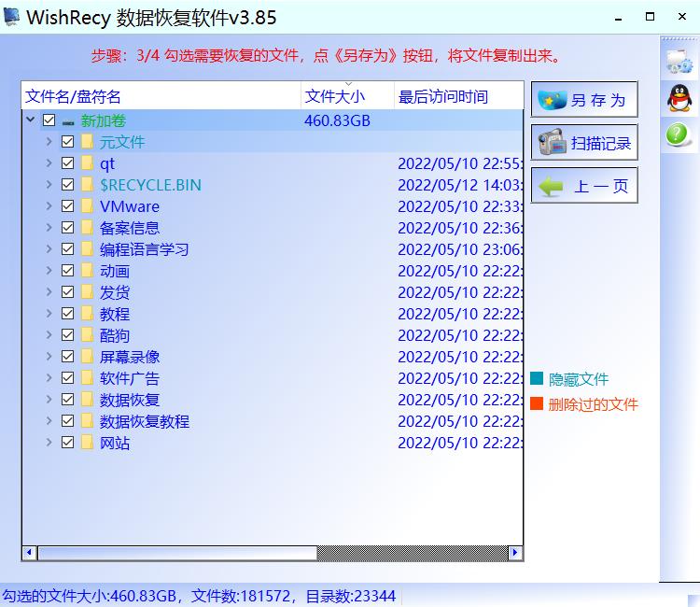Uncheck the 动画 folder checkbox

pyautogui.click(x=67, y=270)
